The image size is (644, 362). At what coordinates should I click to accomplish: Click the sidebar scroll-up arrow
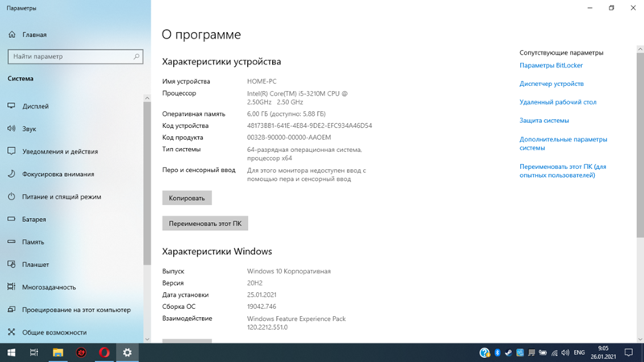(x=147, y=98)
